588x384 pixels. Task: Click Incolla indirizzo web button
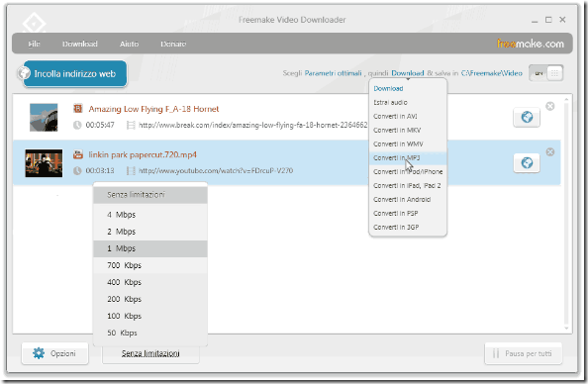[x=74, y=73]
